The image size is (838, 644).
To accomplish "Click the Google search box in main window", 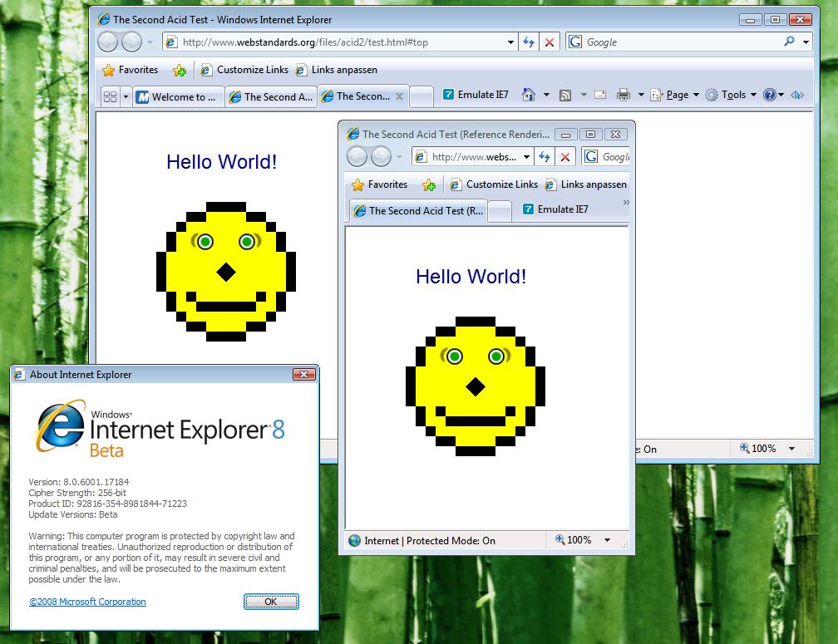I will coord(673,42).
